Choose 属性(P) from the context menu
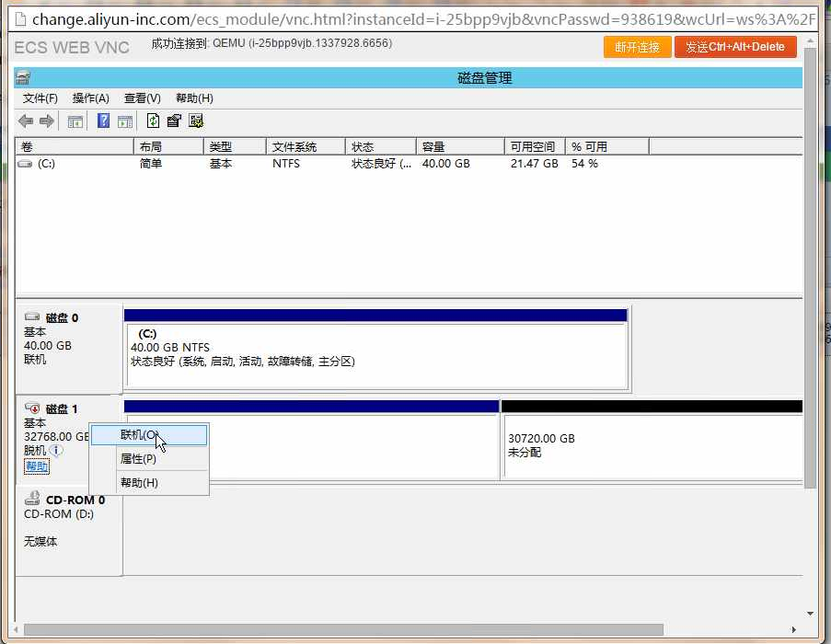The width and height of the screenshot is (831, 644). (138, 459)
